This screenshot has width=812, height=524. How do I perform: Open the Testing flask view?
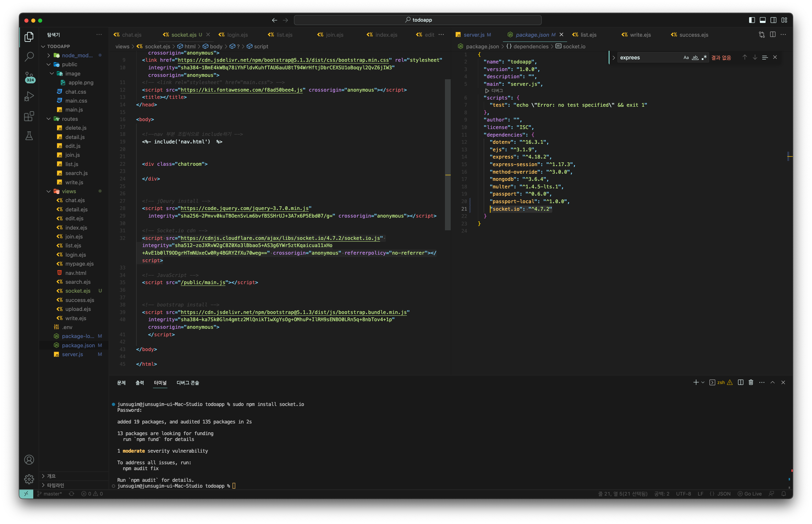[29, 136]
